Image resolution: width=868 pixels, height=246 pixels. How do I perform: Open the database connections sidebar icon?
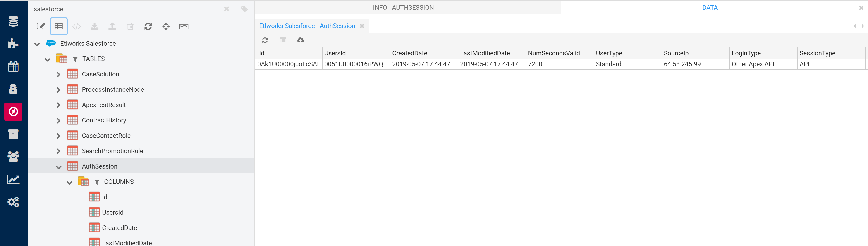click(x=14, y=21)
